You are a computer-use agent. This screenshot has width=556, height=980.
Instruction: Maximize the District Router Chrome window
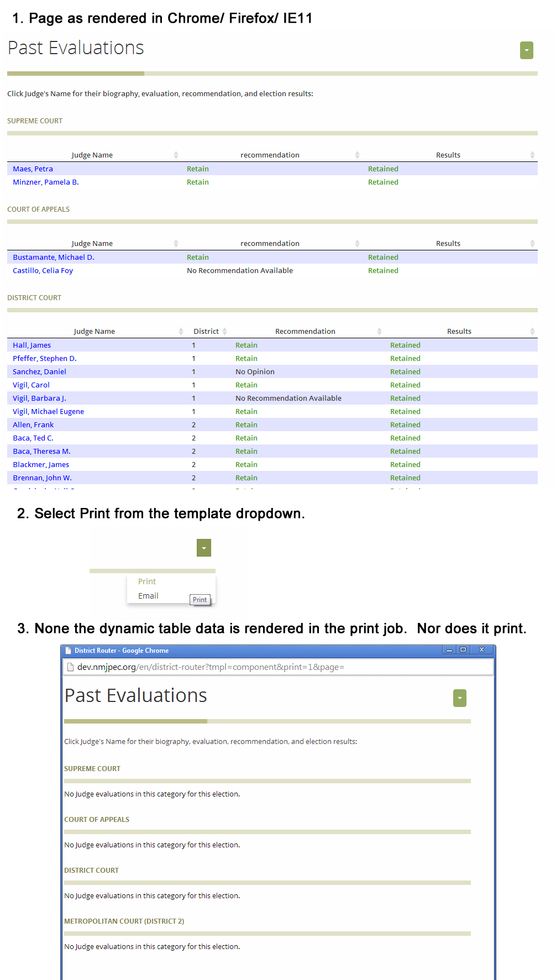463,650
